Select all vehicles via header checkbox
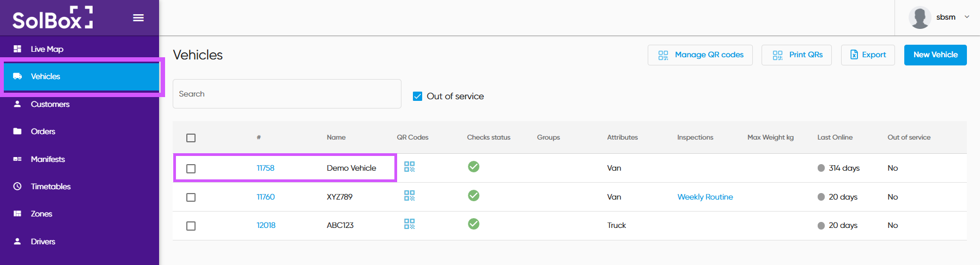 (191, 138)
